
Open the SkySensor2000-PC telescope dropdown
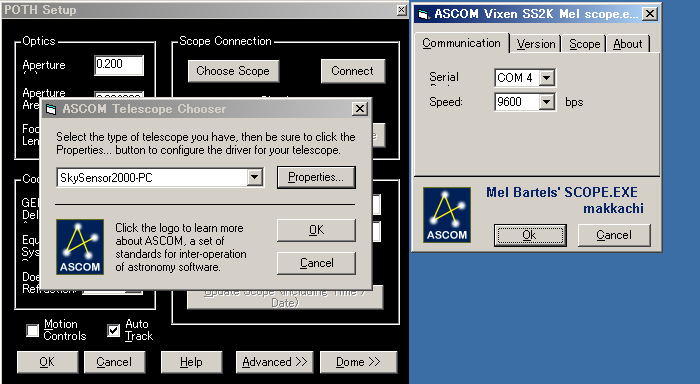click(x=254, y=177)
